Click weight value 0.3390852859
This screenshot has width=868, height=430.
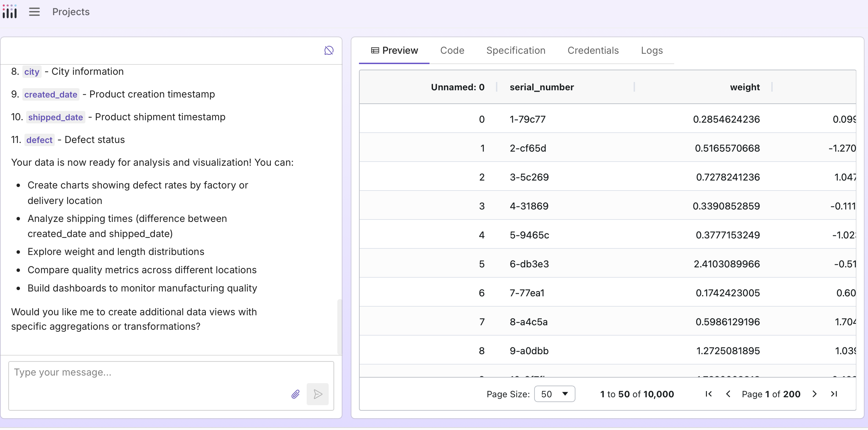coord(726,206)
